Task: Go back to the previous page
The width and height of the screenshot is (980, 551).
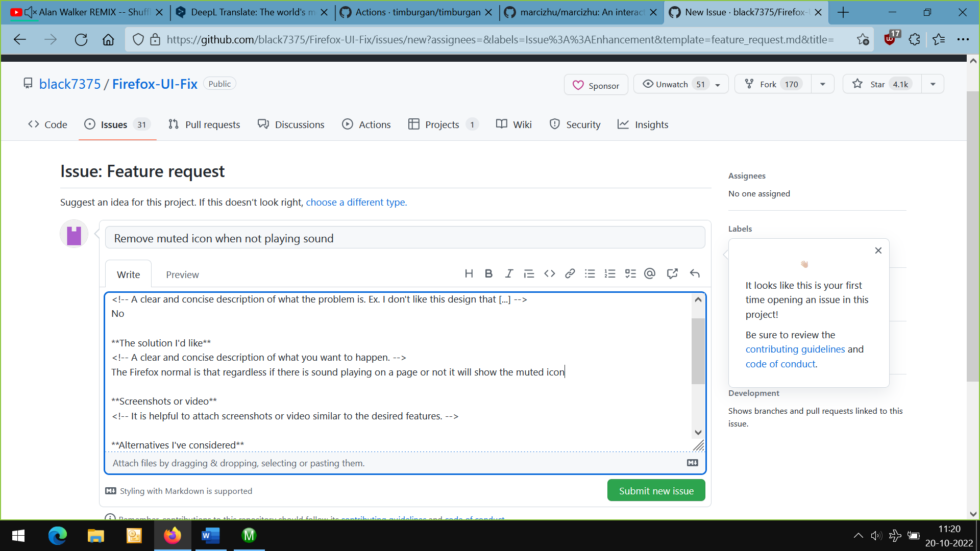Action: click(20, 40)
